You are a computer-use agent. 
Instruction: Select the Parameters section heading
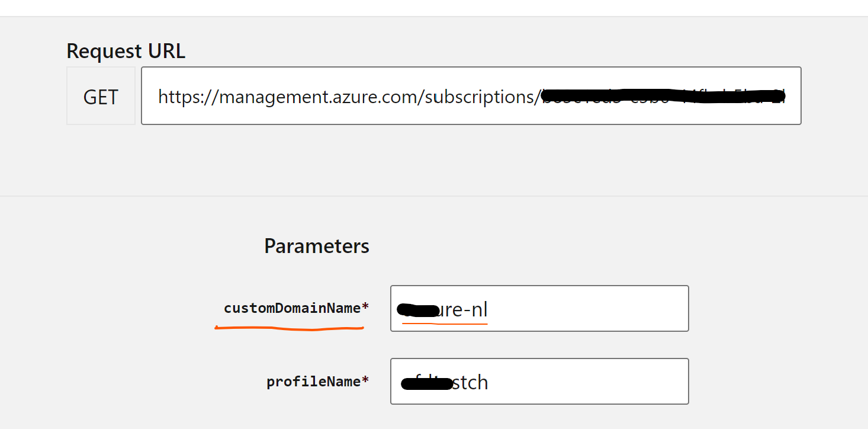(x=317, y=245)
